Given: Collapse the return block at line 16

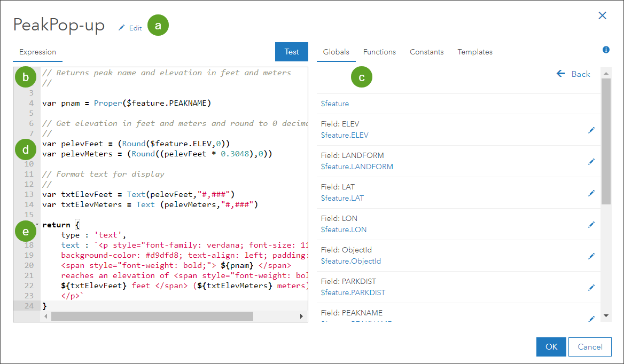Looking at the screenshot, I should [x=36, y=224].
